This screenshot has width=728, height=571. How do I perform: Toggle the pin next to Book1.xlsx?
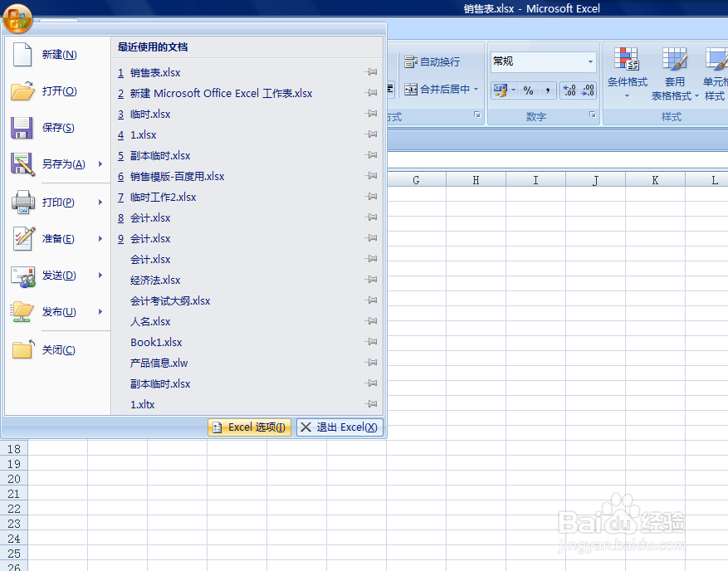(x=371, y=342)
